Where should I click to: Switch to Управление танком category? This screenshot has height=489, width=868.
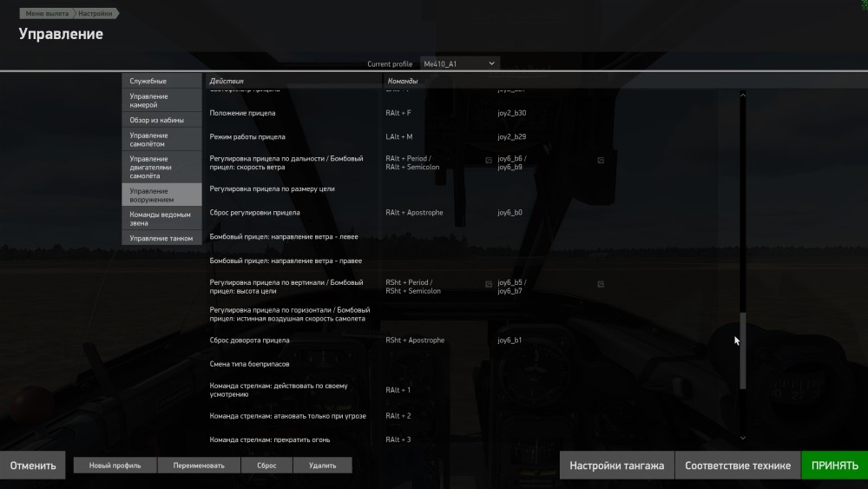(161, 238)
